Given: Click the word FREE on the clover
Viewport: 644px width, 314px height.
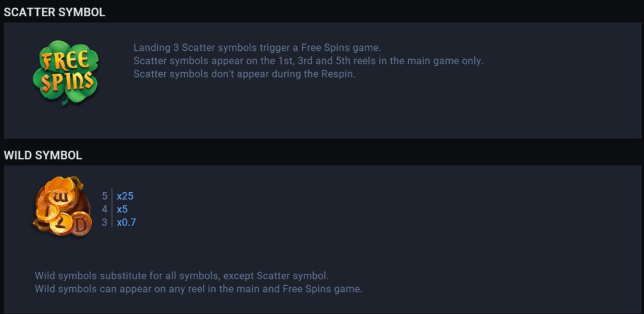Looking at the screenshot, I should tap(65, 62).
